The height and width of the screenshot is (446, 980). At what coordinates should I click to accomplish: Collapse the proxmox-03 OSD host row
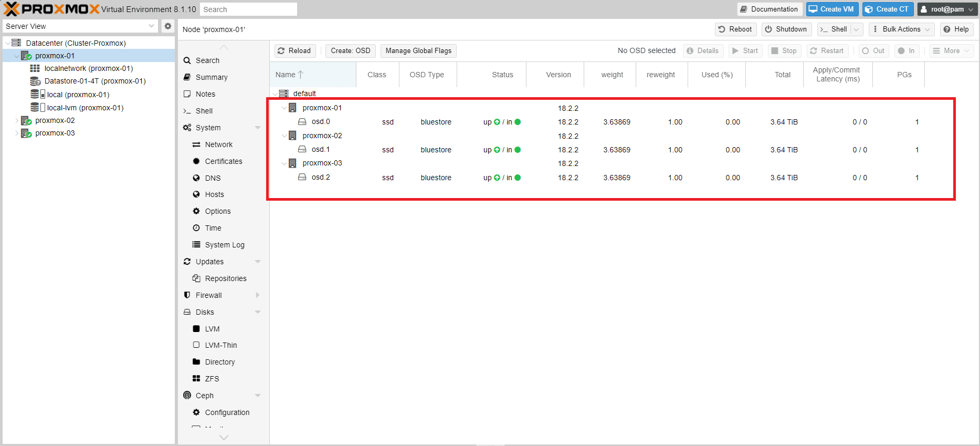click(x=284, y=163)
